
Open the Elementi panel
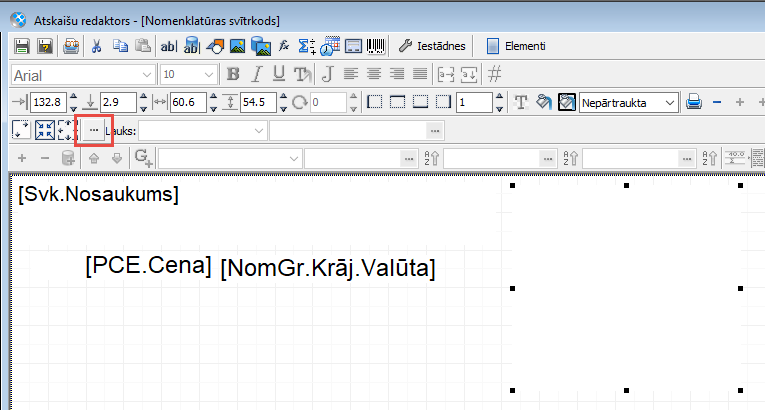(x=516, y=46)
